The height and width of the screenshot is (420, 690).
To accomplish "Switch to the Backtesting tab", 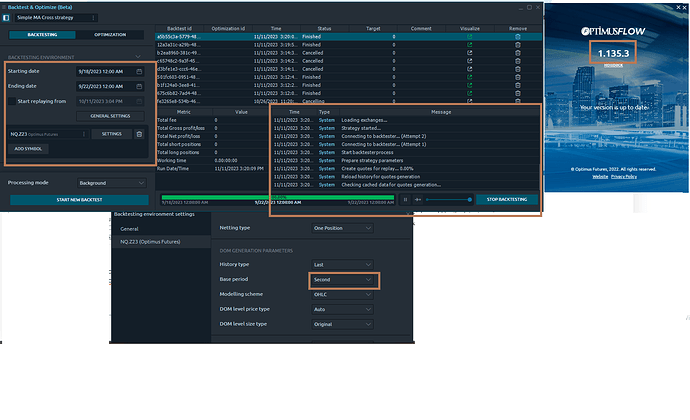I will coord(42,35).
